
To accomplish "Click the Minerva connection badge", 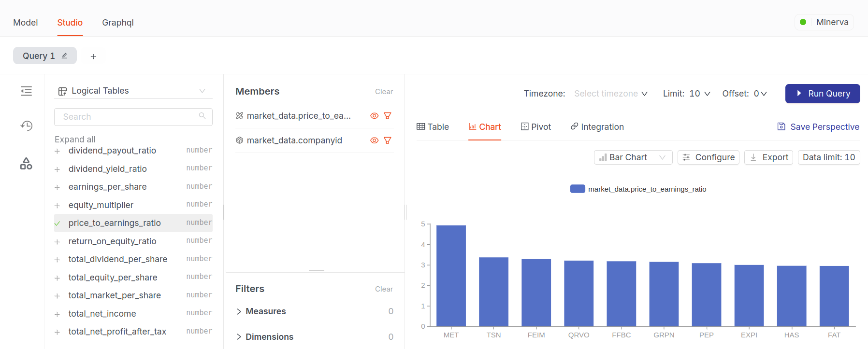I will click(824, 22).
